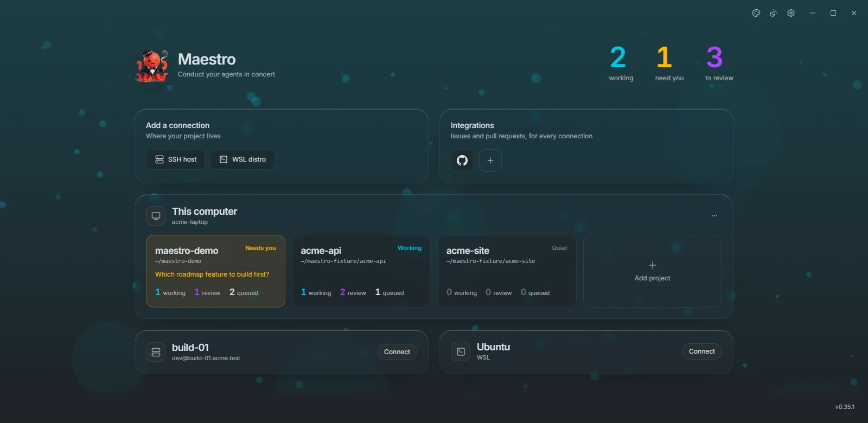Maximize the Maestro window
The image size is (868, 423).
click(x=833, y=13)
